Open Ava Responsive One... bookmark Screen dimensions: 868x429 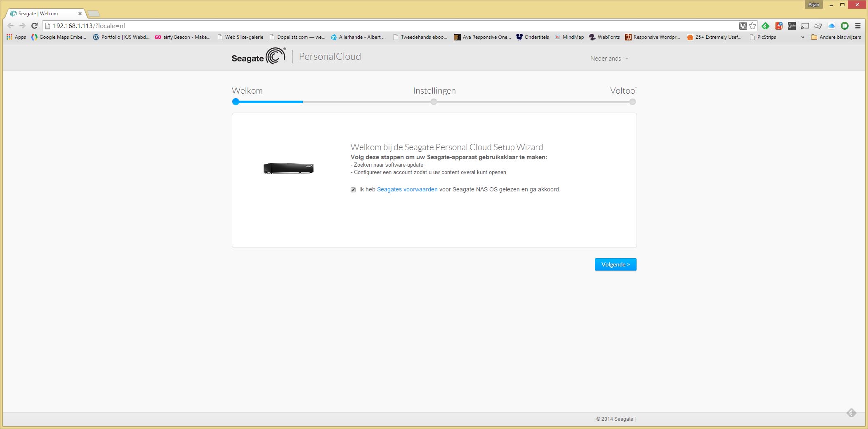click(482, 37)
